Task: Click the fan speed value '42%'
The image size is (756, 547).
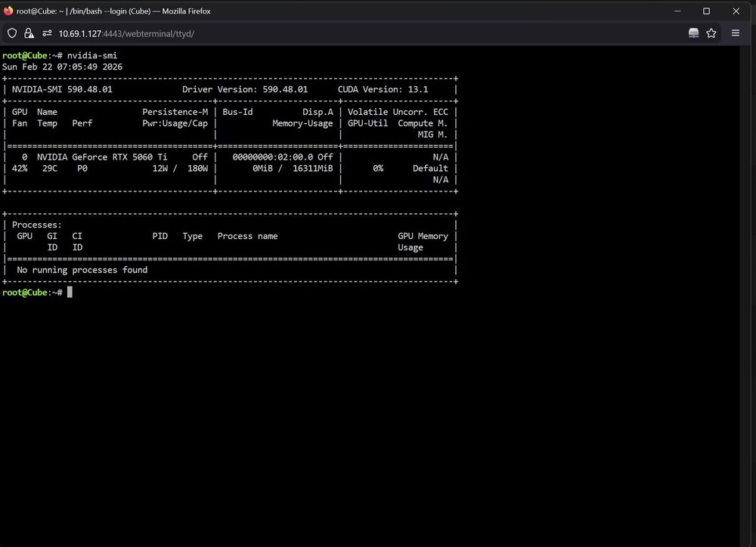Action: point(20,169)
